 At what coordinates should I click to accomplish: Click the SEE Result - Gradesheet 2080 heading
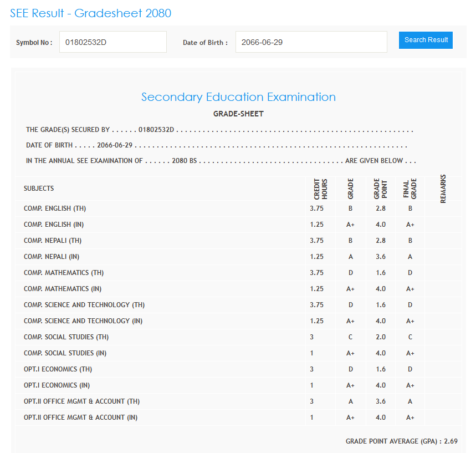point(91,13)
